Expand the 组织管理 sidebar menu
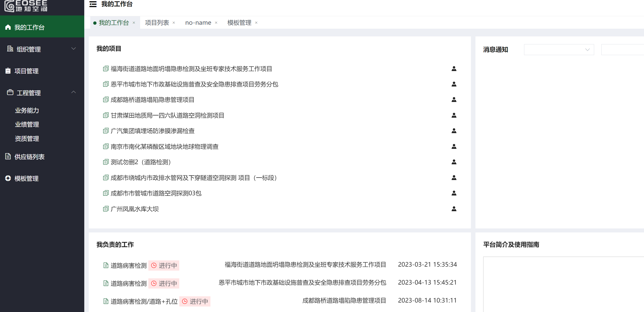The image size is (644, 312). [x=42, y=49]
